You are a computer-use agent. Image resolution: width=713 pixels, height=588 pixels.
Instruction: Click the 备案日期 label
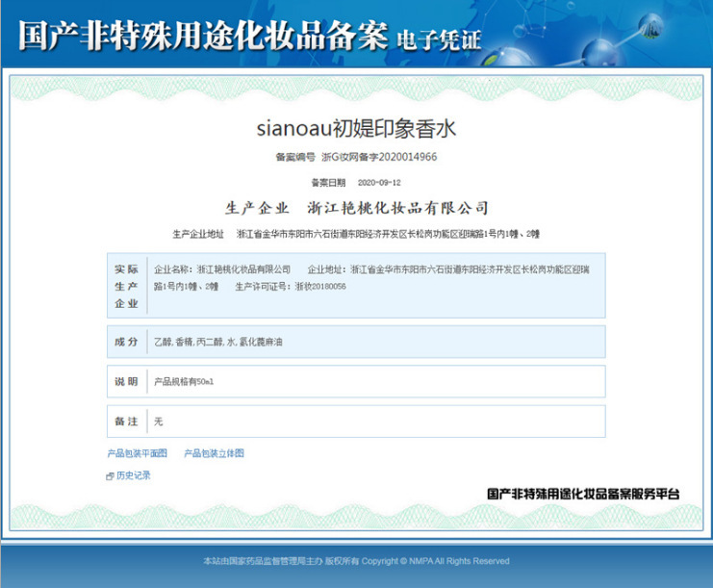[x=328, y=182]
